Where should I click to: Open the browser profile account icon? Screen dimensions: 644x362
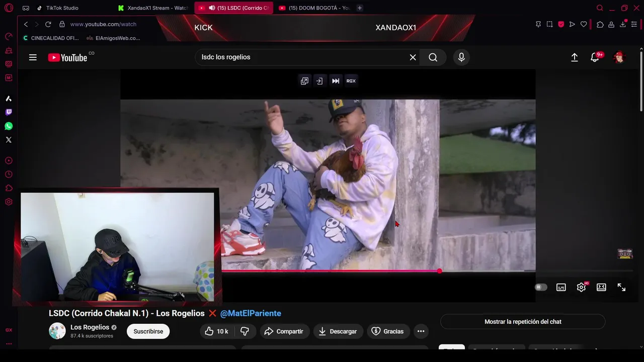611,24
